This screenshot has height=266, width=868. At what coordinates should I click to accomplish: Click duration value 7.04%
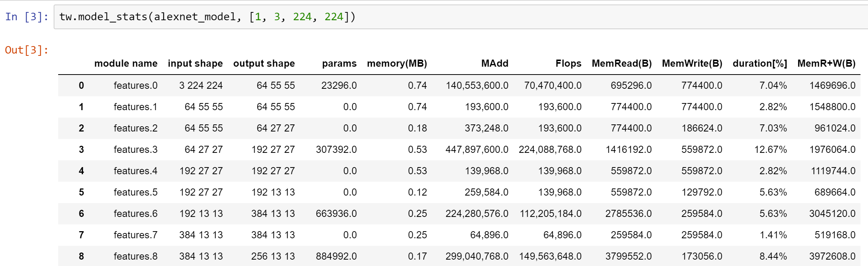pos(773,85)
